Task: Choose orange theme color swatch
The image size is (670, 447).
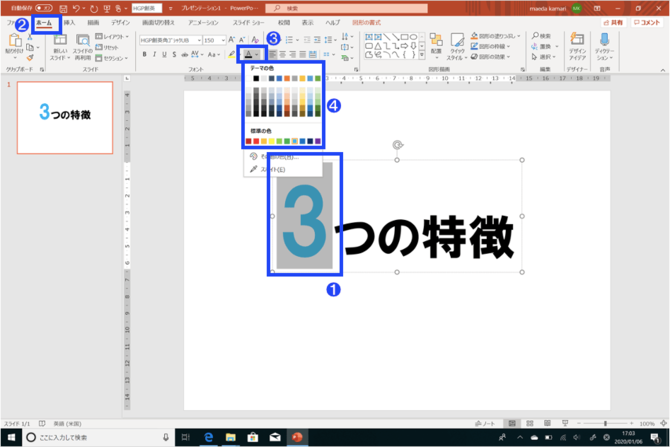Action: [x=287, y=78]
